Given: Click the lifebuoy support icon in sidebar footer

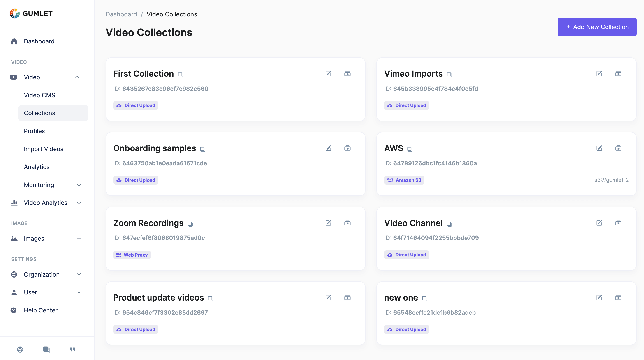Looking at the screenshot, I should click(x=20, y=349).
